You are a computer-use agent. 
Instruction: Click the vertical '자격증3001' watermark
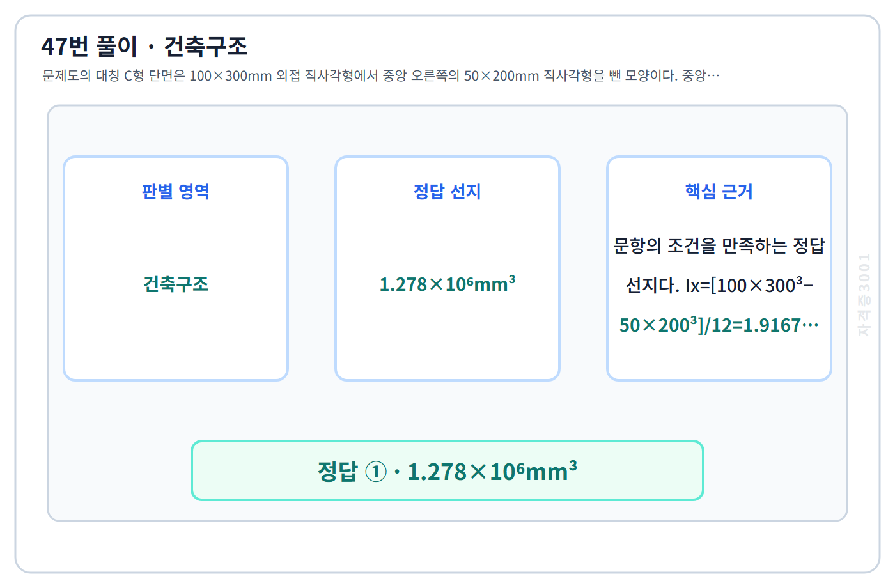pyautogui.click(x=864, y=295)
